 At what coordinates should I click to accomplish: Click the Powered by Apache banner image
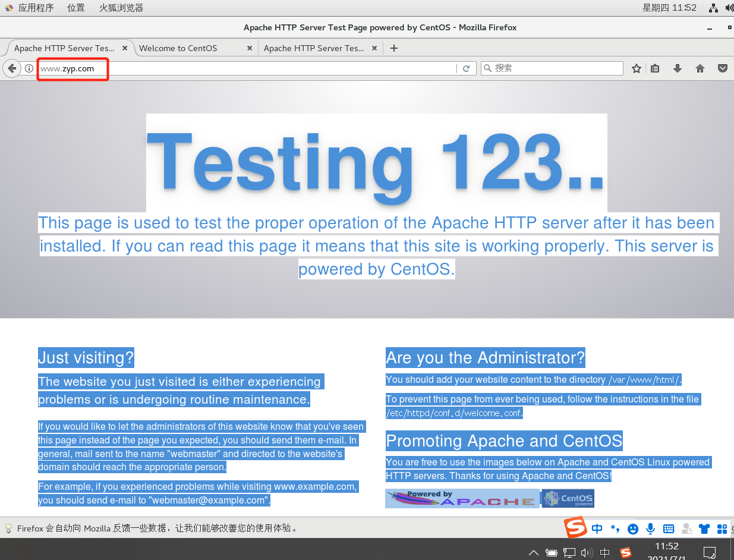(462, 498)
